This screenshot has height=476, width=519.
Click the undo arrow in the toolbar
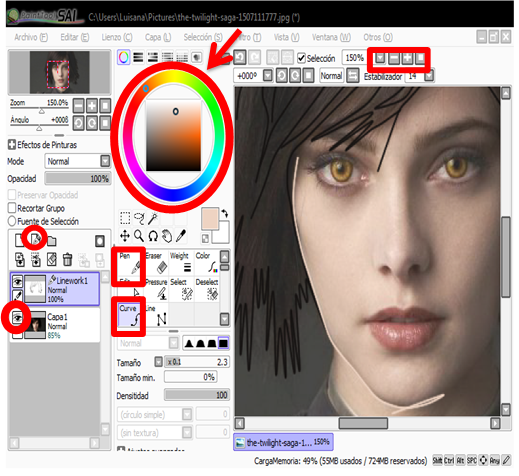pyautogui.click(x=240, y=58)
